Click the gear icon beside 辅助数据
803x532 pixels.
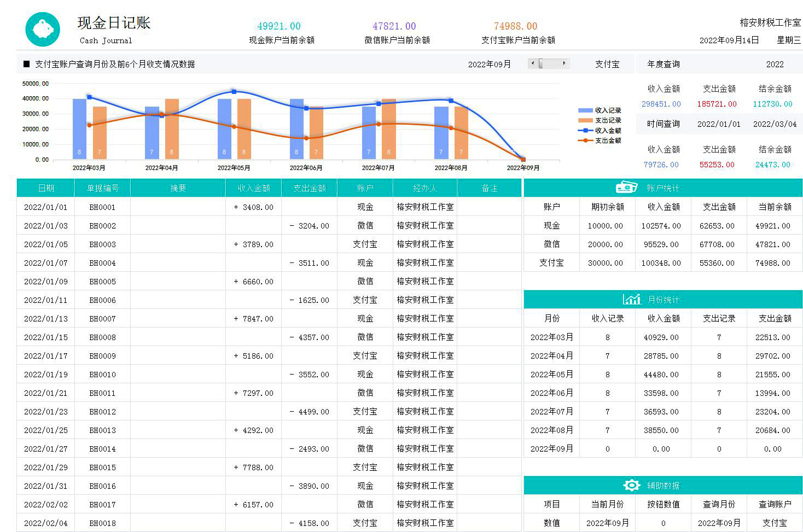[631, 485]
